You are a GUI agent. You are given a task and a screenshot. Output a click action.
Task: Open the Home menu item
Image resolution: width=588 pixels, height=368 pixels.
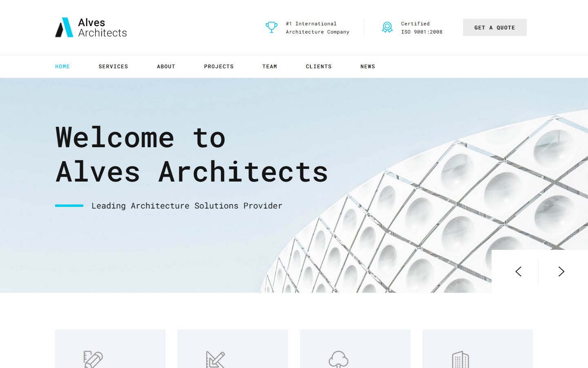[62, 66]
